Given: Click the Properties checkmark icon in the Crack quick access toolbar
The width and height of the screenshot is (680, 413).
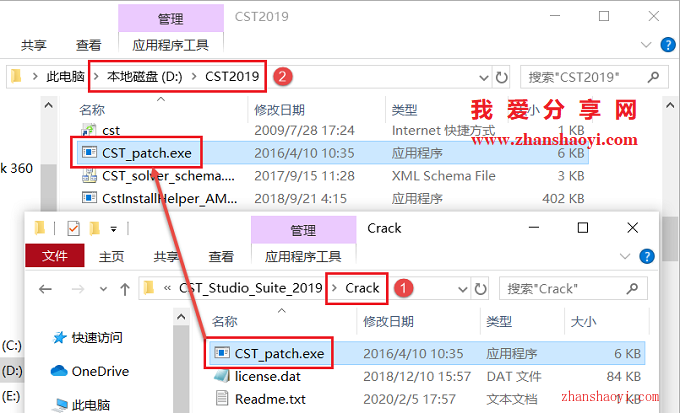Looking at the screenshot, I should (73, 228).
